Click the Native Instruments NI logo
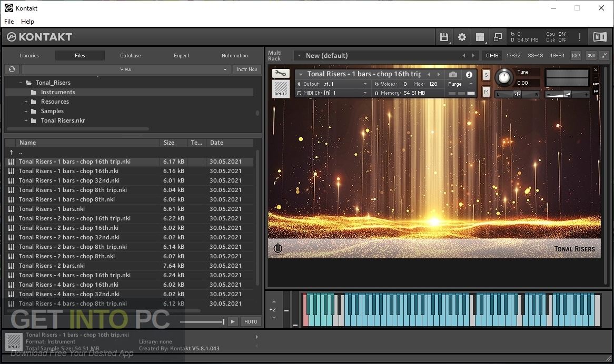Viewport: 614px width, 364px height. pos(599,37)
